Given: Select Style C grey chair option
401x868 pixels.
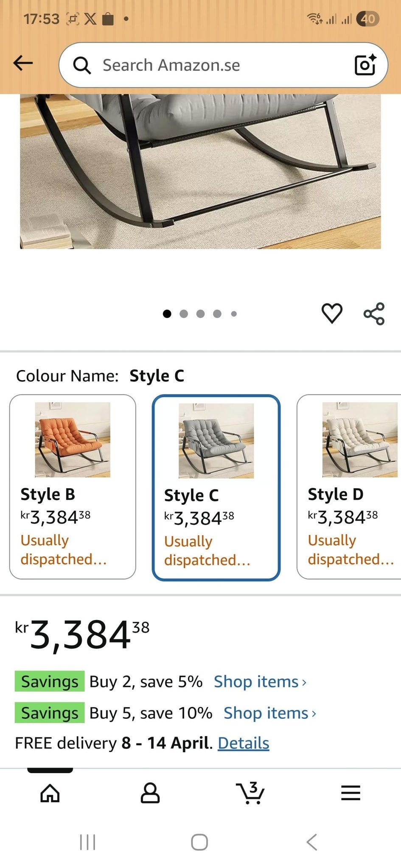Looking at the screenshot, I should (216, 487).
